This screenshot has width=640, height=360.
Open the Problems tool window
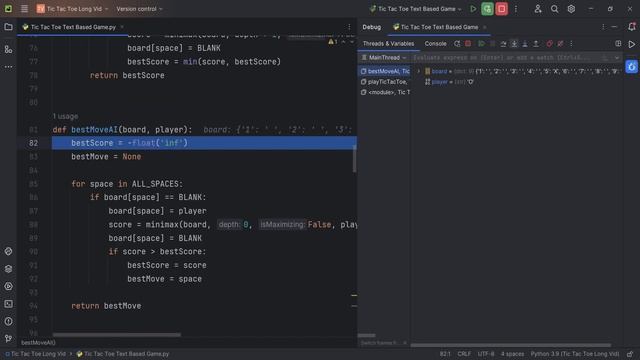tap(8, 322)
